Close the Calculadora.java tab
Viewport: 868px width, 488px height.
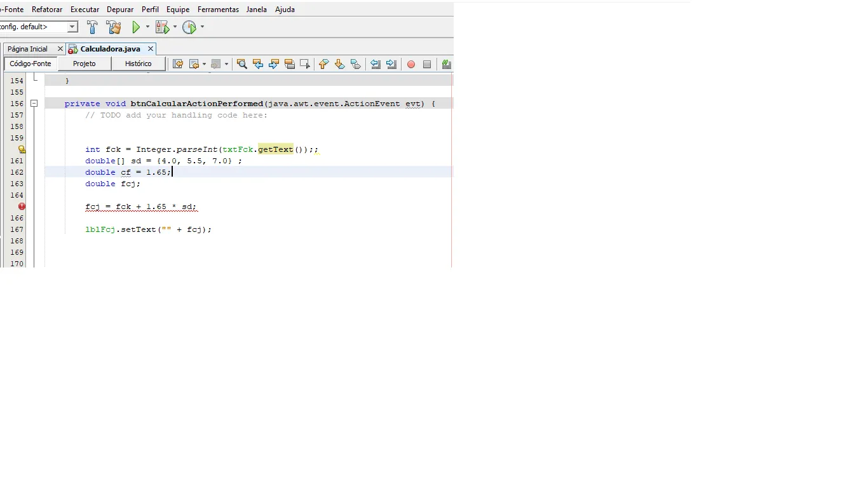[x=151, y=49]
